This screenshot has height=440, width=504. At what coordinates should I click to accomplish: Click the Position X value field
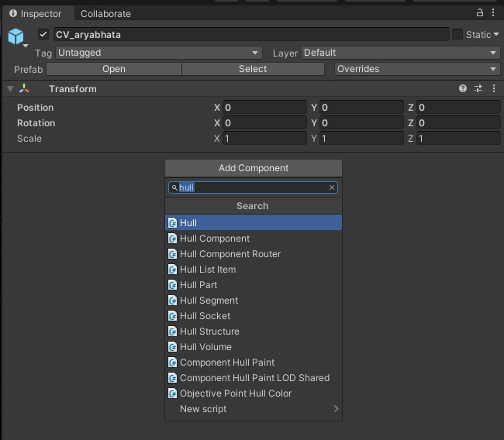pos(265,108)
